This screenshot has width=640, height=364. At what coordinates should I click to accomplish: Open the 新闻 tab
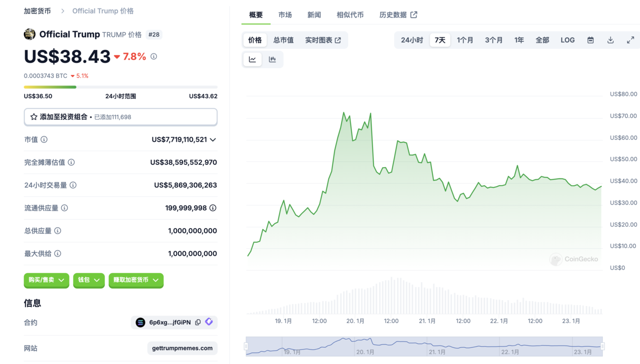314,15
